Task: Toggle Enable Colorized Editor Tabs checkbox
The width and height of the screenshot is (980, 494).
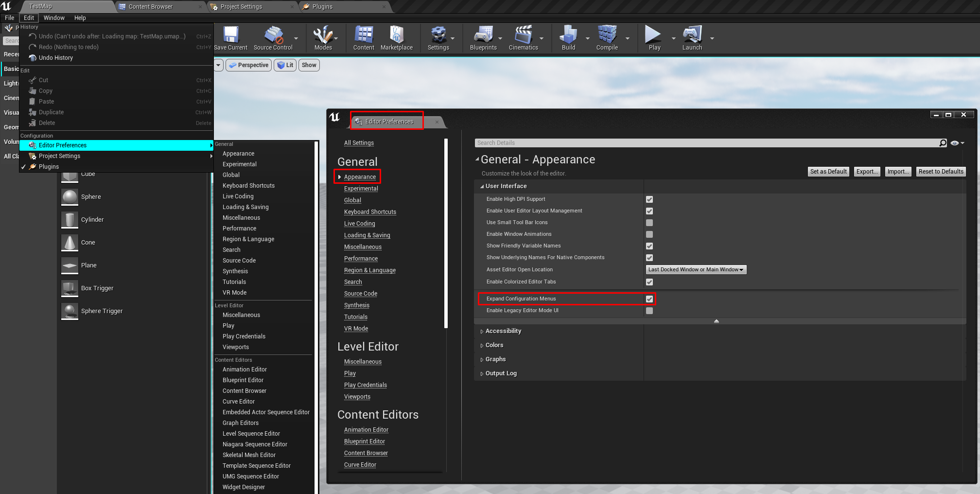Action: click(x=649, y=282)
